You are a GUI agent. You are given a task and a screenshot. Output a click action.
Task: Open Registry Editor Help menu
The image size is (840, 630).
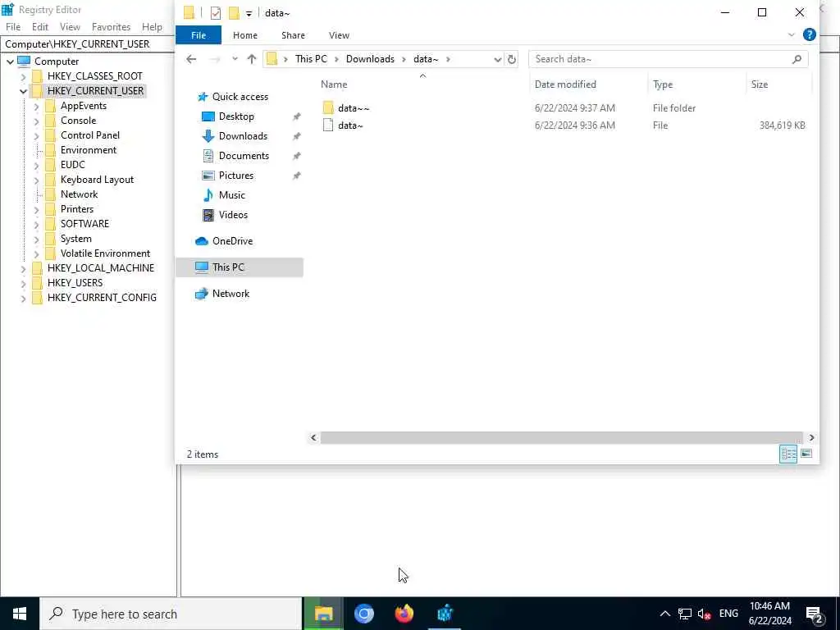152,27
